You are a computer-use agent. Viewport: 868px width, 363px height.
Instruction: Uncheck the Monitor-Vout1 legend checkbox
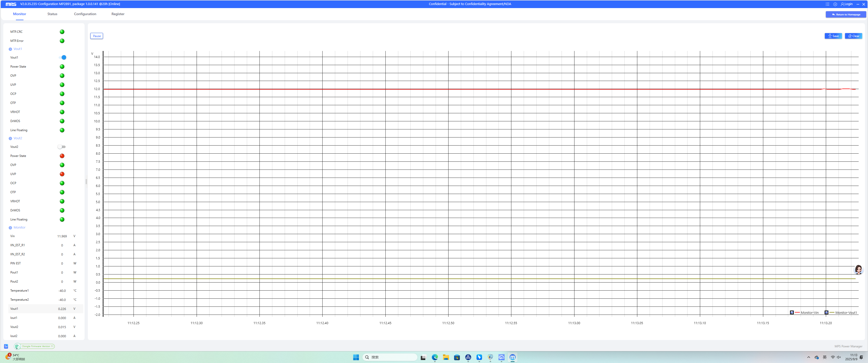[826, 313]
